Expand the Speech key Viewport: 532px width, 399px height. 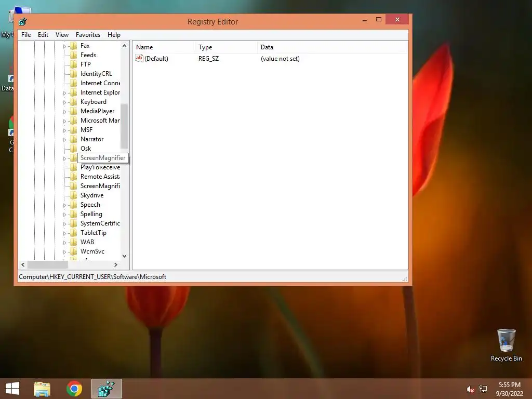(64, 205)
